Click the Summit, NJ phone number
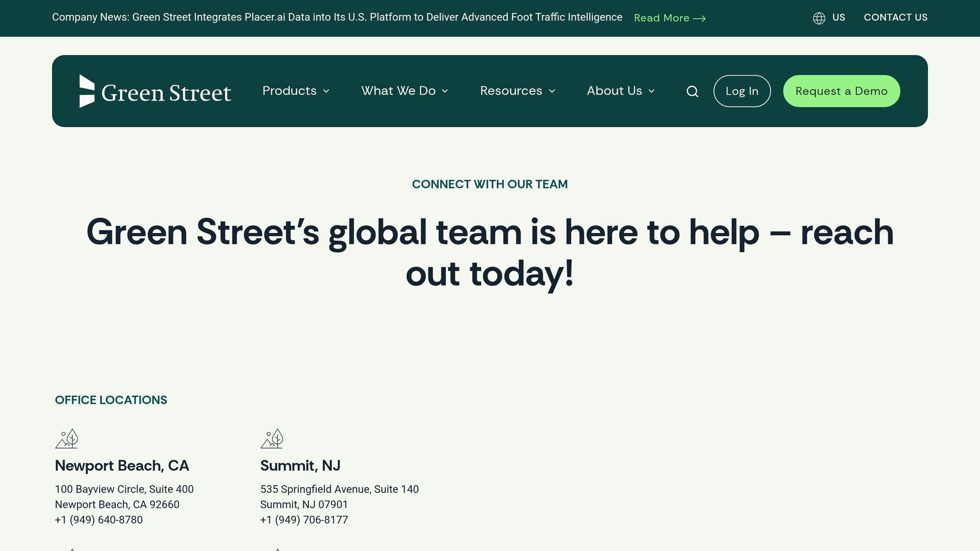980x551 pixels. 304,520
